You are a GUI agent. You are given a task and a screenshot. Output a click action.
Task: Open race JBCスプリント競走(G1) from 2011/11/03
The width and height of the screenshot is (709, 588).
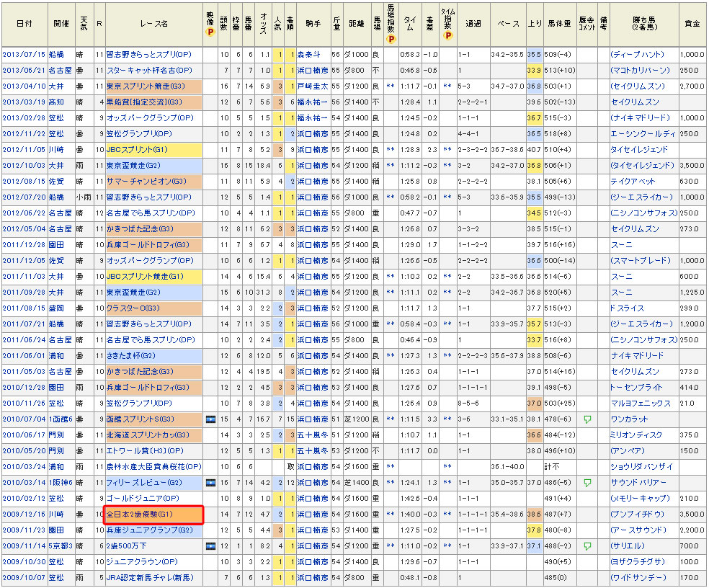[x=145, y=277]
